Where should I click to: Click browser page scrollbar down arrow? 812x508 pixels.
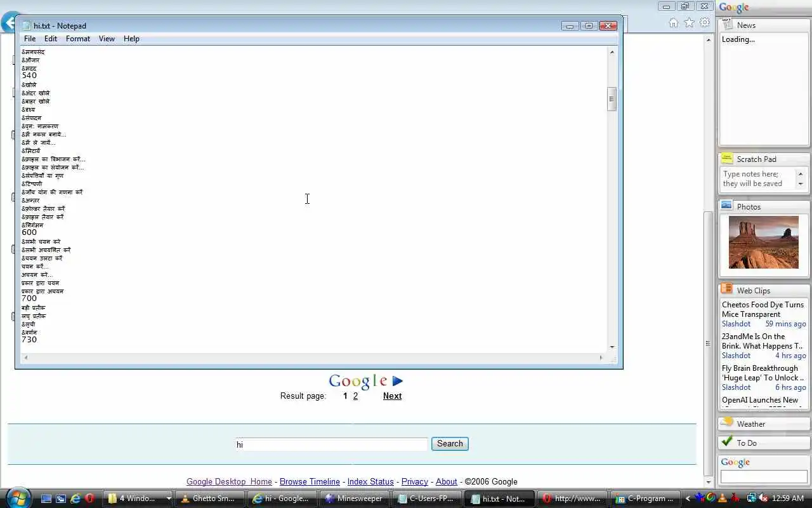click(709, 482)
